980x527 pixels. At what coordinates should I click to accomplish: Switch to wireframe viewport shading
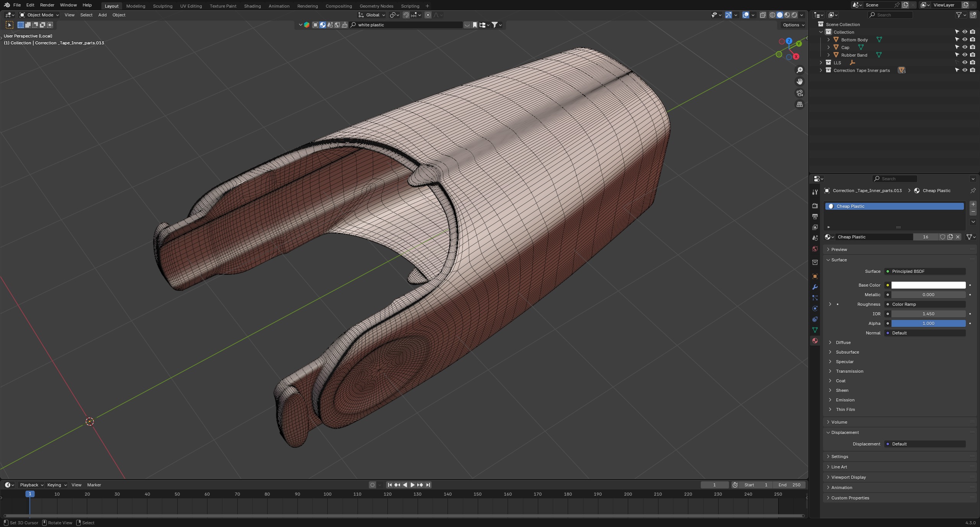point(773,15)
